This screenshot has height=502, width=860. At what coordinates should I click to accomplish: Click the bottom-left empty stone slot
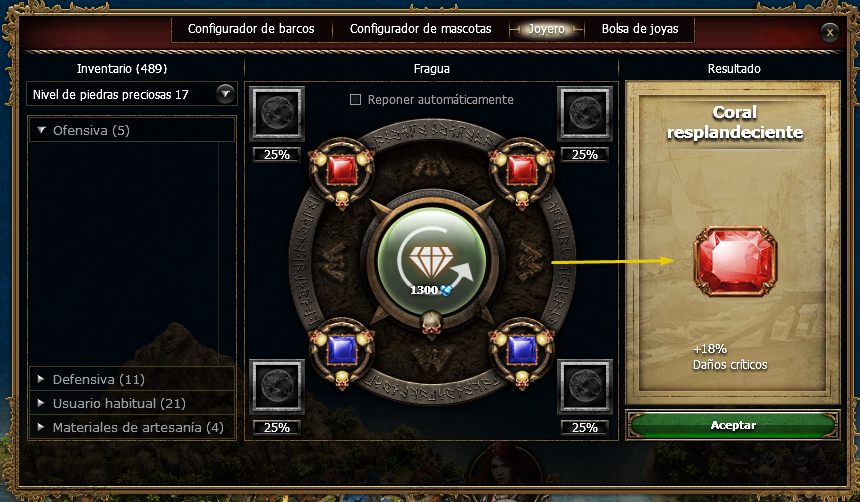pyautogui.click(x=277, y=386)
